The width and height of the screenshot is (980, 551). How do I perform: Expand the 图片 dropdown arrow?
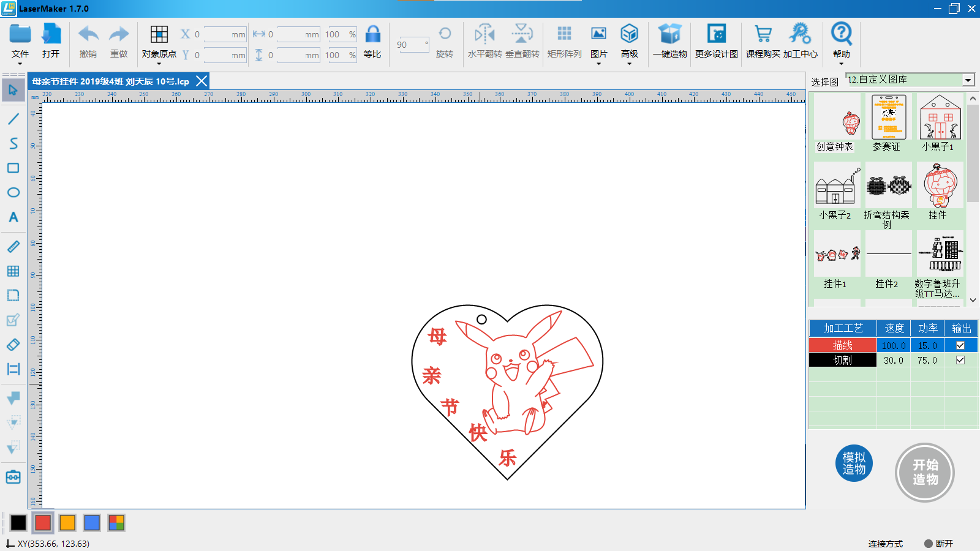[x=598, y=64]
